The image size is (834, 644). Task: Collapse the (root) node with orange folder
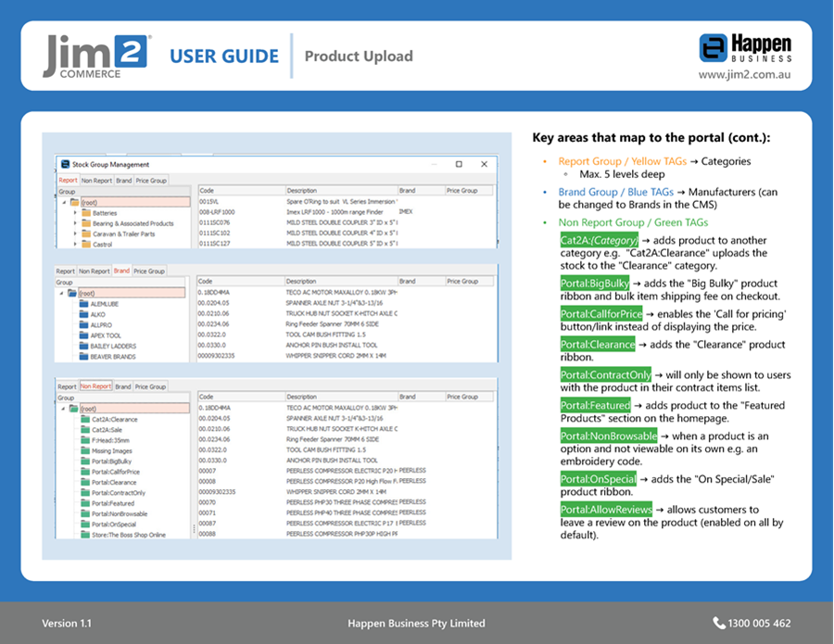(64, 202)
